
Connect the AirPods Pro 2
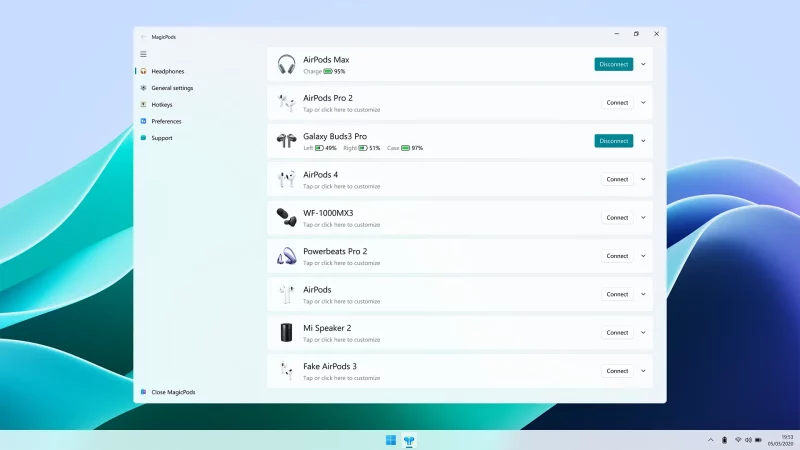pos(617,102)
